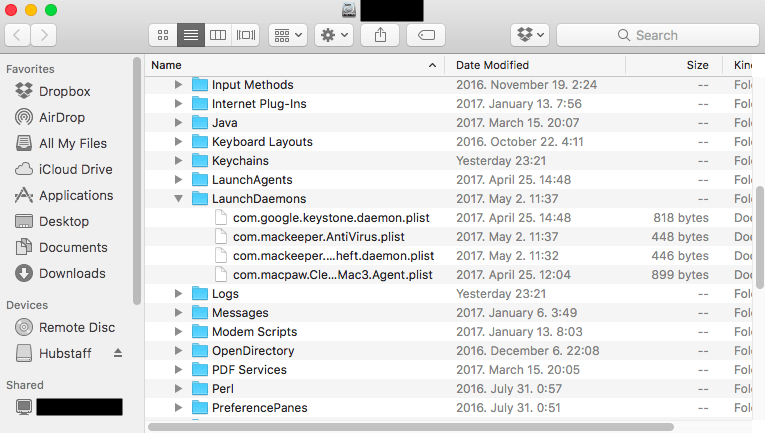
Task: Expand the Internet Plug-Ins folder
Action: (178, 104)
